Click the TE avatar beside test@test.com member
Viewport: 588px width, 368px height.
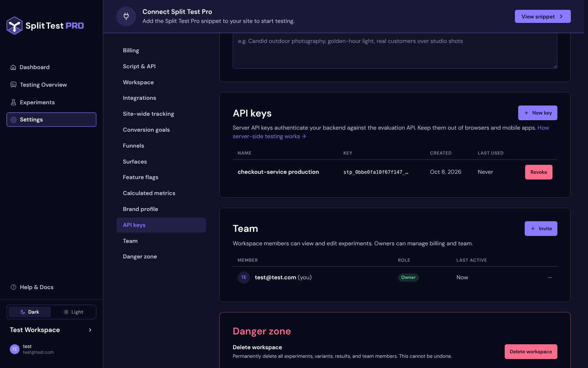click(244, 277)
